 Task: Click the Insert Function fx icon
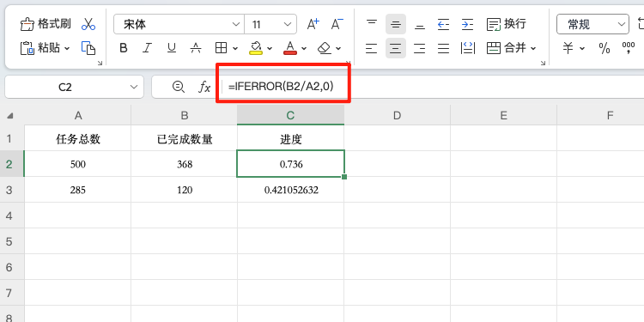tap(204, 87)
